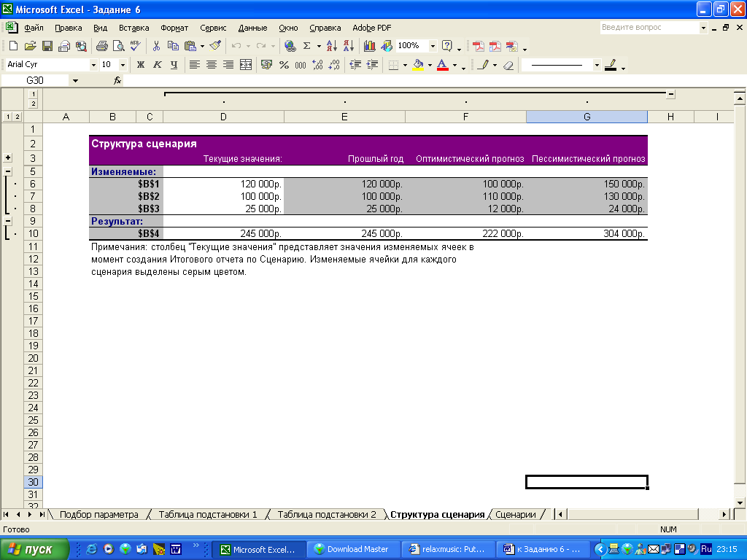
Task: Switch to Download Master in taskbar
Action: coord(353,550)
